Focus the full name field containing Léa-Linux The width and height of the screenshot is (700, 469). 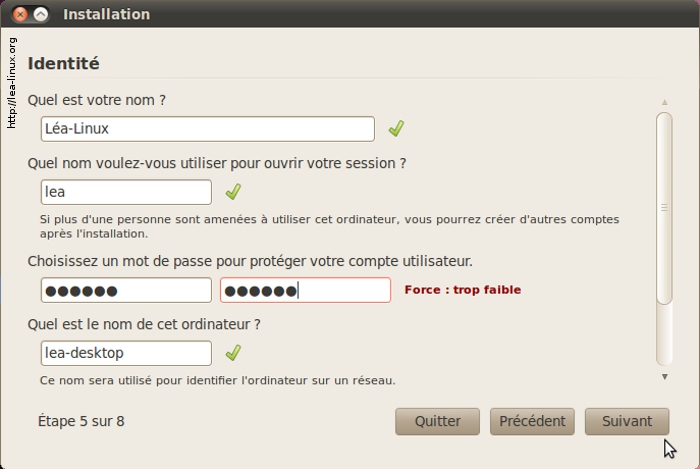(207, 129)
